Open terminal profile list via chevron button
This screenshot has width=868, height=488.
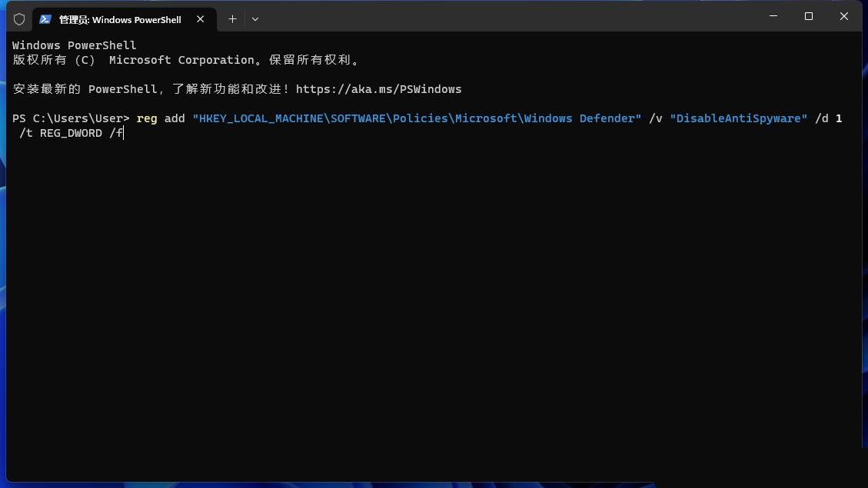[x=254, y=18]
